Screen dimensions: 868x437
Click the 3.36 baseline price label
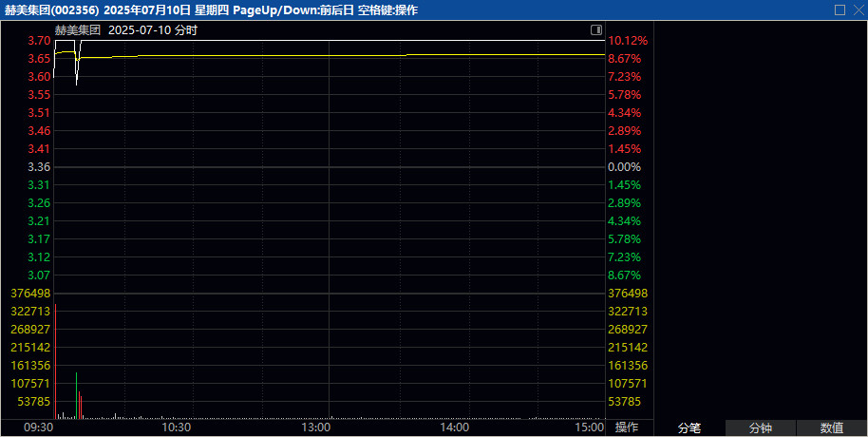(x=39, y=167)
